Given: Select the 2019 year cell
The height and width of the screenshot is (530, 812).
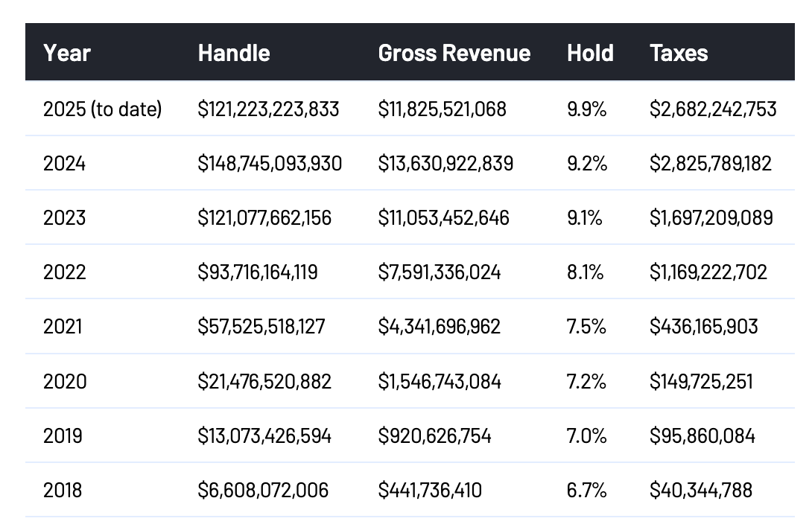Looking at the screenshot, I should 64,435.
